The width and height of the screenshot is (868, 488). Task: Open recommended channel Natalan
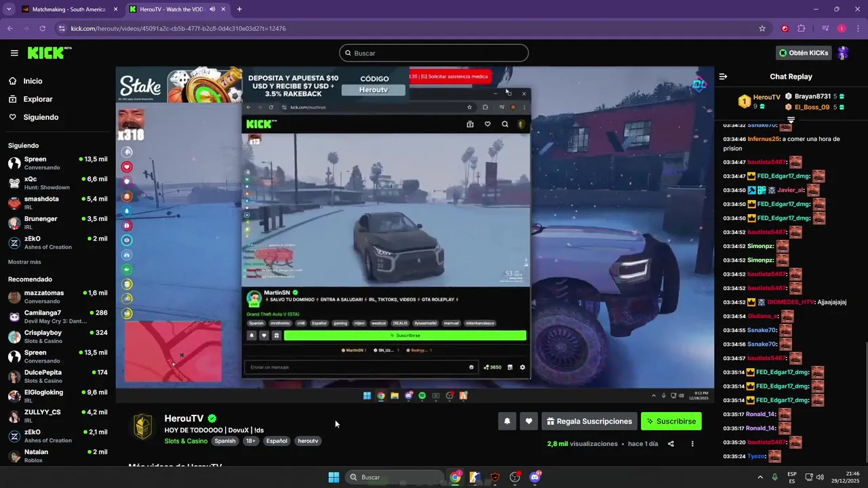tap(58, 455)
